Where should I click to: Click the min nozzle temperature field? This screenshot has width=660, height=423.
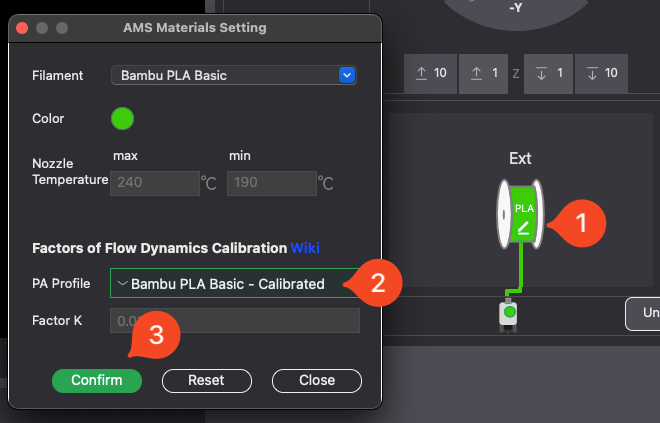(x=270, y=183)
